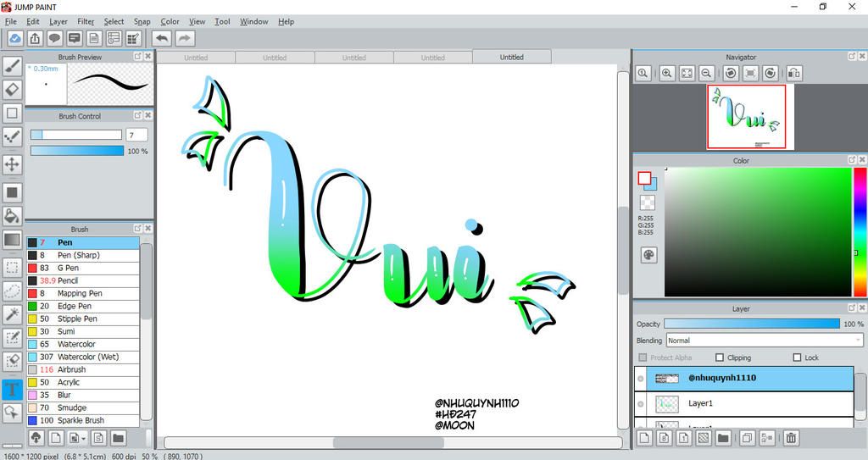Enable the Clipping checkbox
Screen dimensions: 868x460
(x=720, y=357)
